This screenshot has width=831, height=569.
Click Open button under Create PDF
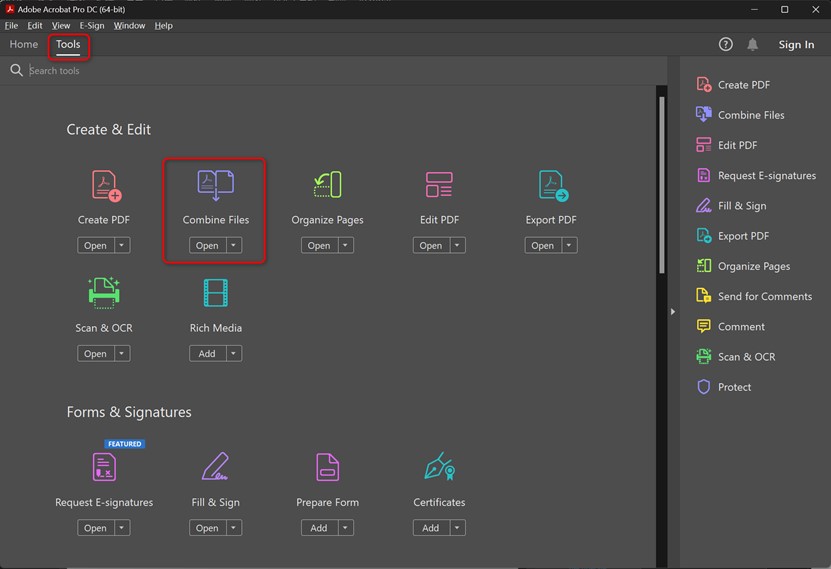pos(96,245)
